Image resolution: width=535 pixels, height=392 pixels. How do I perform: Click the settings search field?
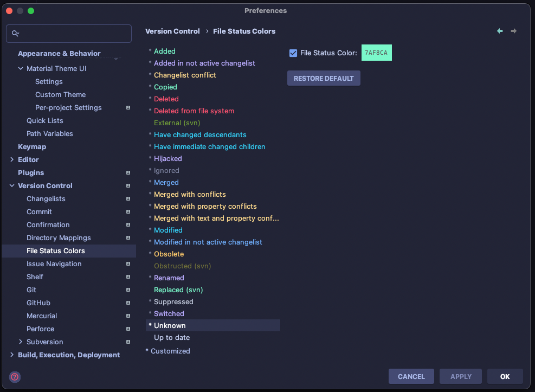69,33
